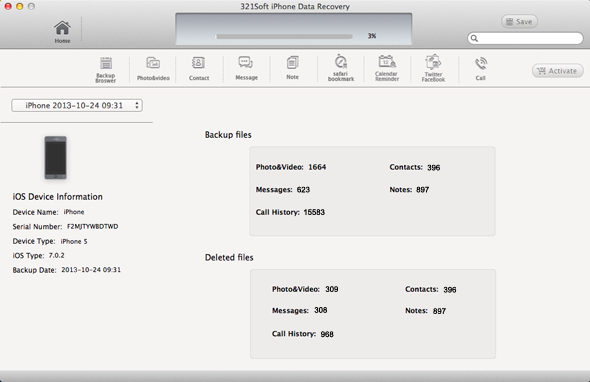Click Deleted files Notes: 897 entry
Screen dimensions: 590x382
point(425,311)
